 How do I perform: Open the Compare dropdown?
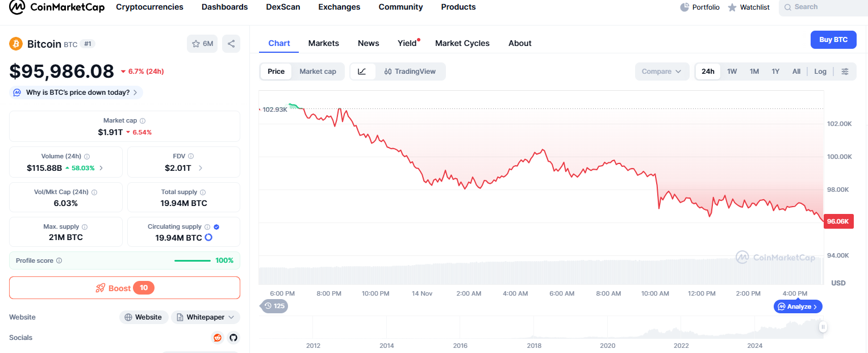(662, 71)
